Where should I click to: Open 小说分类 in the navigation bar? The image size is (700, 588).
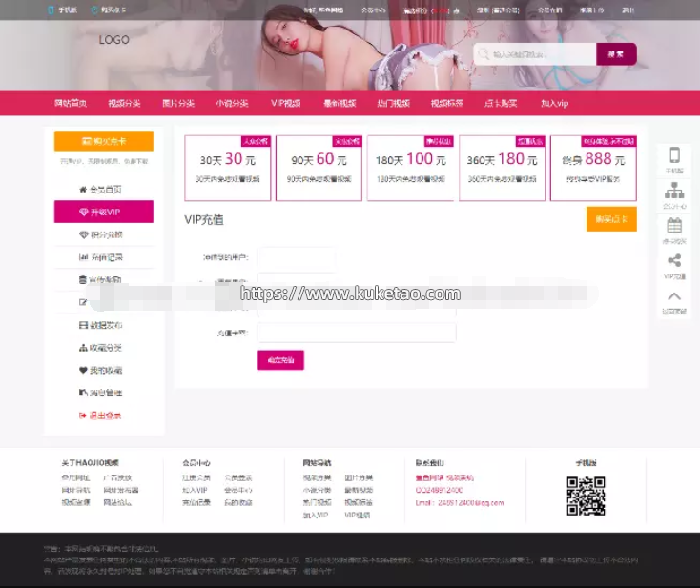(x=232, y=104)
